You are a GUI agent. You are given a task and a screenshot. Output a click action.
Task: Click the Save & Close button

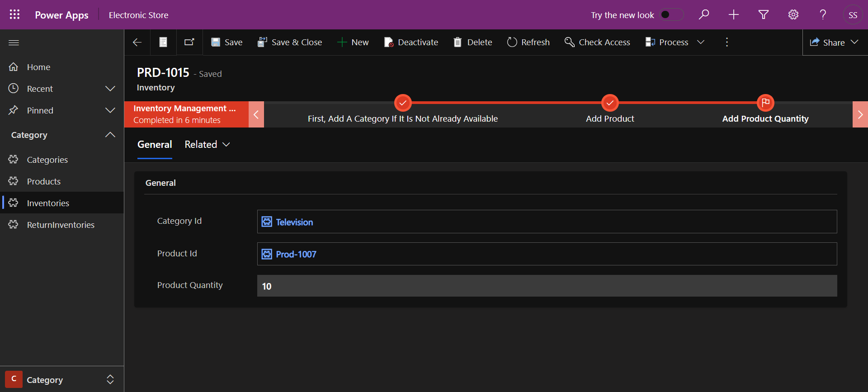(290, 42)
